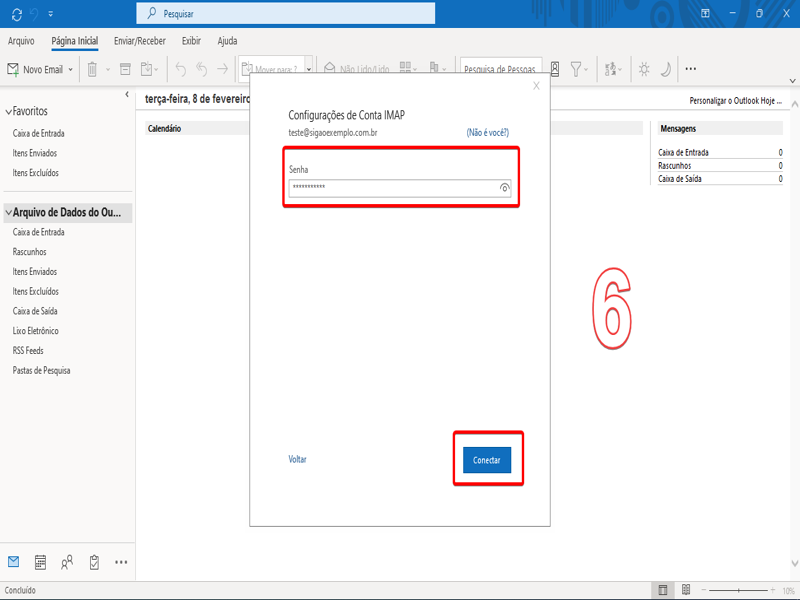Click the Senha password field
The height and width of the screenshot is (600, 800).
(x=400, y=188)
